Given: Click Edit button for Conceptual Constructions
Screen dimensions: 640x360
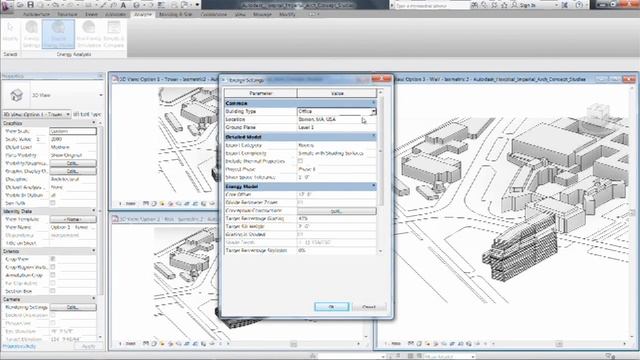Looking at the screenshot, I should (x=337, y=211).
